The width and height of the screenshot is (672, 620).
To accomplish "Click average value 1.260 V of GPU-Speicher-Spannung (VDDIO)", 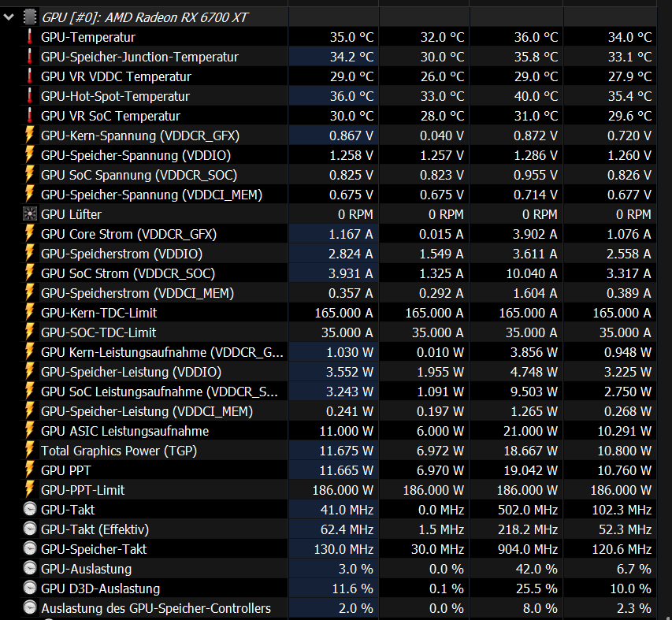I will pos(629,155).
